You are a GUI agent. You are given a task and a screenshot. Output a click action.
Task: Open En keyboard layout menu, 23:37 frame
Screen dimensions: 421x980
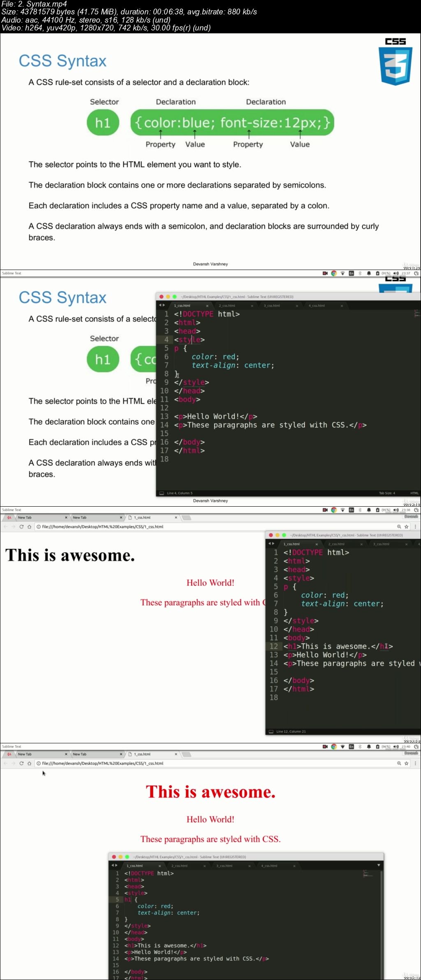click(x=351, y=273)
